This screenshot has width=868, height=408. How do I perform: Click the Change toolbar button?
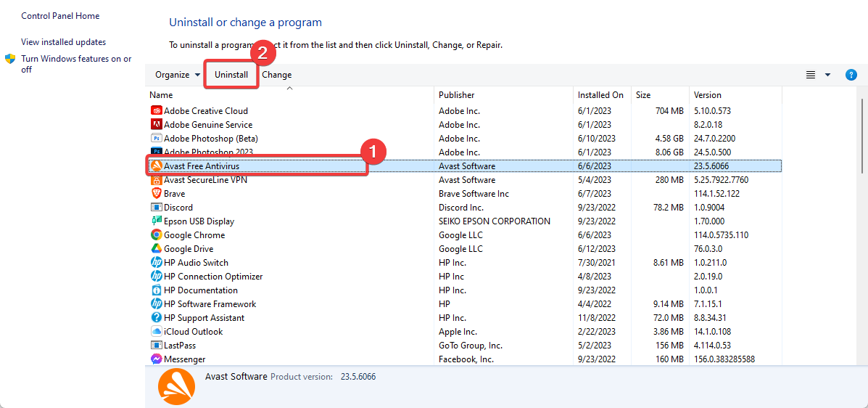(x=277, y=75)
